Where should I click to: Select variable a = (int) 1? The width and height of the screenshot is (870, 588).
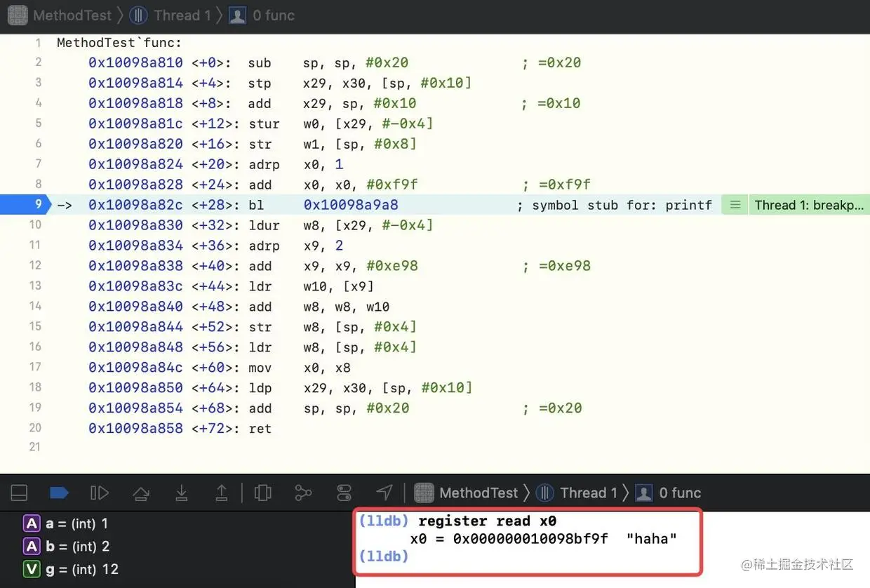[67, 523]
